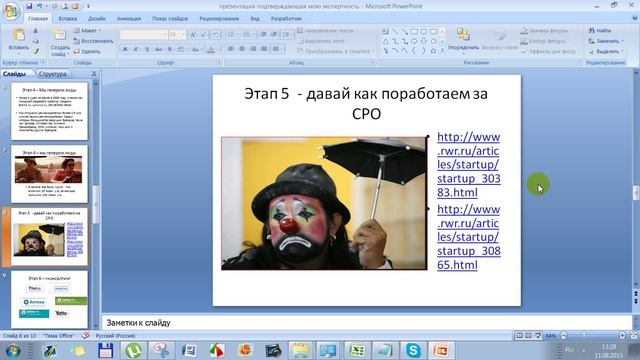The image size is (640, 360).
Task: Open quick access toolbar customize arrow
Action: point(88,7)
